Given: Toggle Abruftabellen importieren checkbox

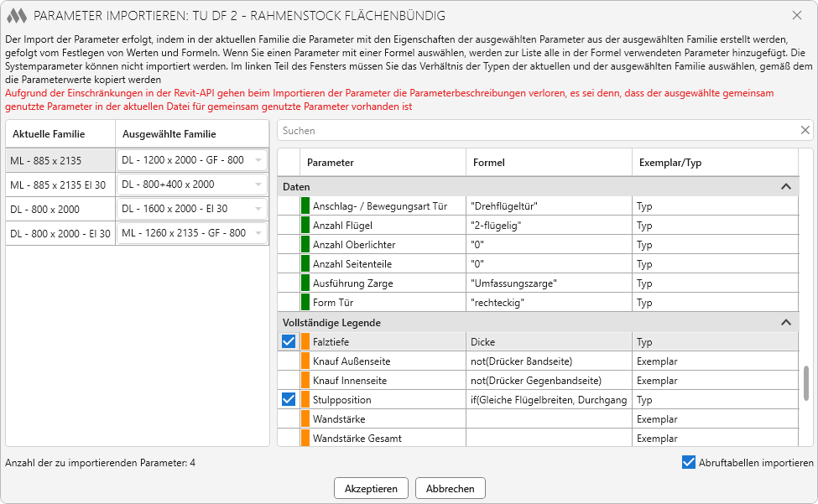Looking at the screenshot, I should click(x=689, y=462).
